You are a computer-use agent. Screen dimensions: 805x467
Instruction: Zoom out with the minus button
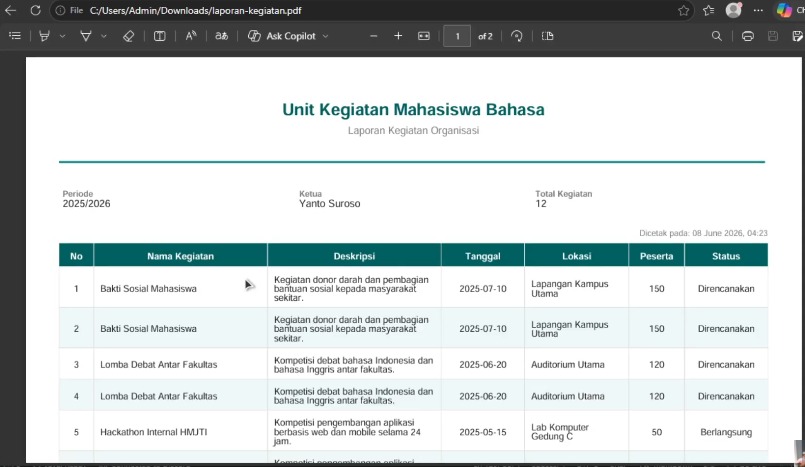[x=374, y=36]
